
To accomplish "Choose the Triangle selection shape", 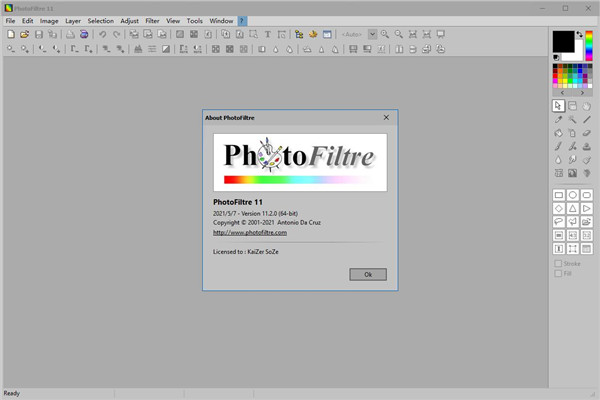I will [573, 208].
